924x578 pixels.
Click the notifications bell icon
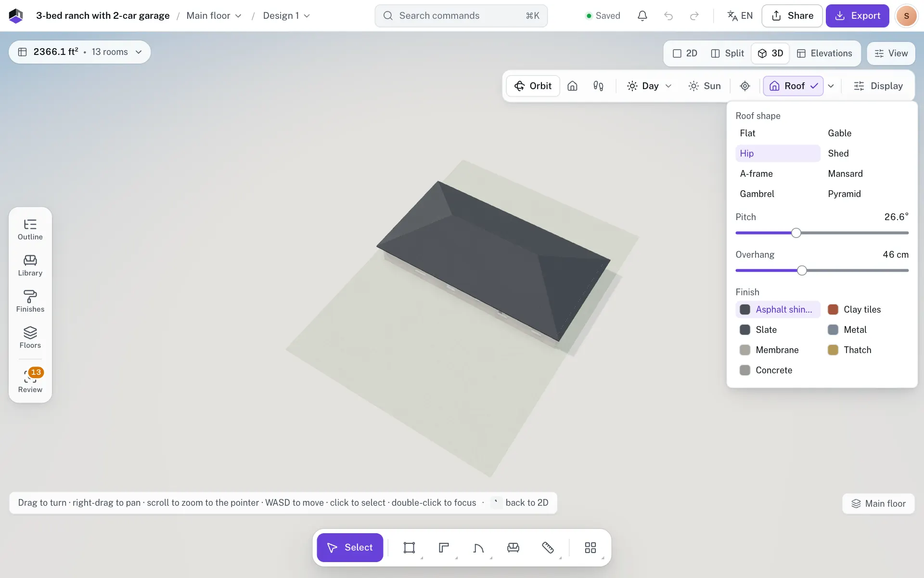[642, 16]
